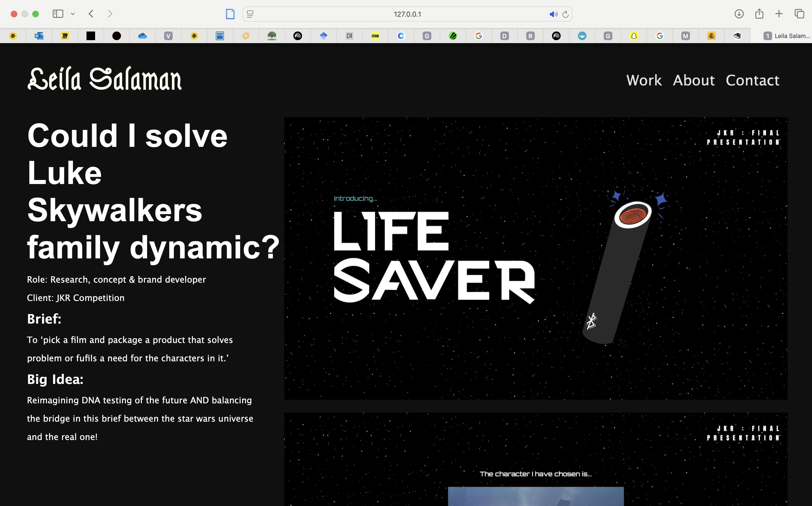This screenshot has width=812, height=506.
Task: Click text 'Reimagining DNA testing of the future'
Action: pyautogui.click(x=107, y=400)
